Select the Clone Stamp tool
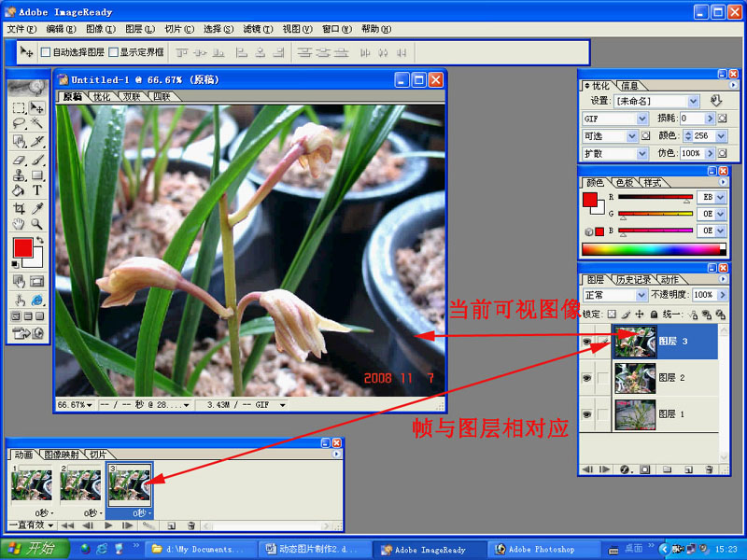Screen dimensions: 747x560 click(x=19, y=175)
